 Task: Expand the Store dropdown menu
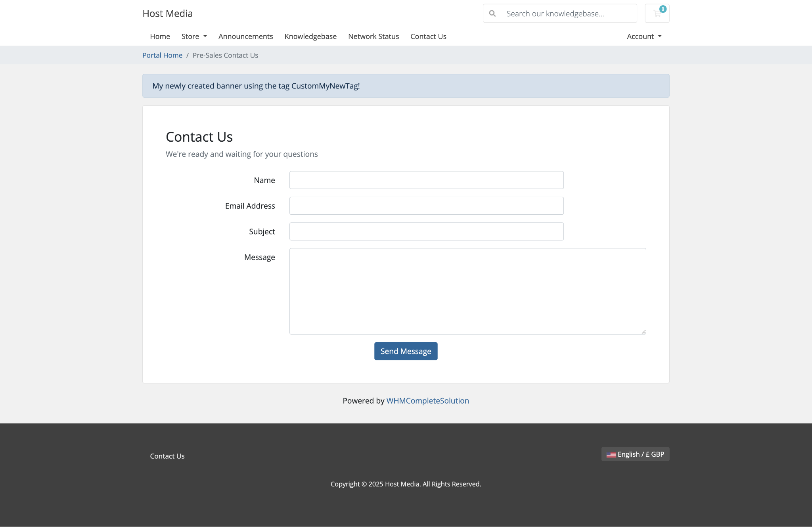(194, 37)
